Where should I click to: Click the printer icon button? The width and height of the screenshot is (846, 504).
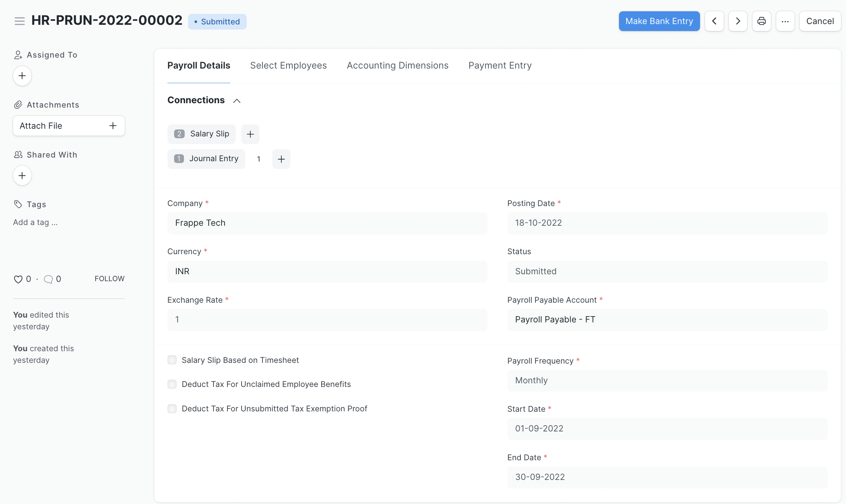coord(761,21)
